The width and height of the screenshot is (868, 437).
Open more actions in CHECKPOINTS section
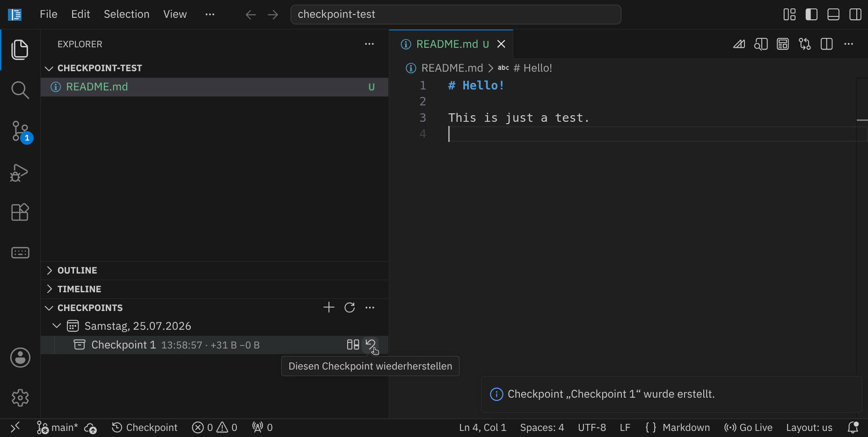click(370, 308)
